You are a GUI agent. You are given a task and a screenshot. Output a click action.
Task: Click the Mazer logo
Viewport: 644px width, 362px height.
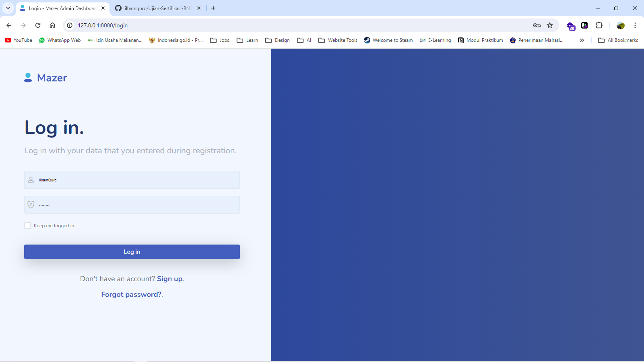click(x=45, y=78)
